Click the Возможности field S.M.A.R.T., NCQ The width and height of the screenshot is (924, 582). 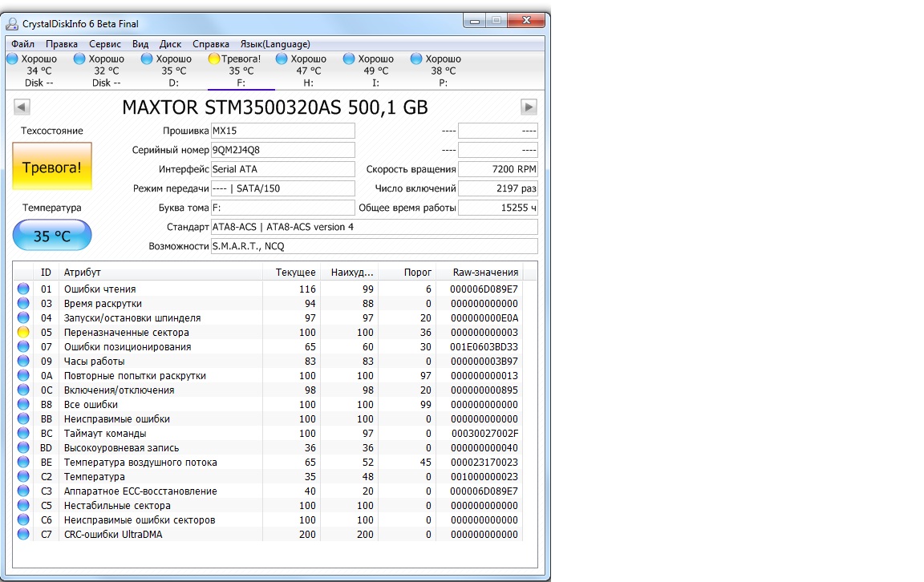pos(375,246)
